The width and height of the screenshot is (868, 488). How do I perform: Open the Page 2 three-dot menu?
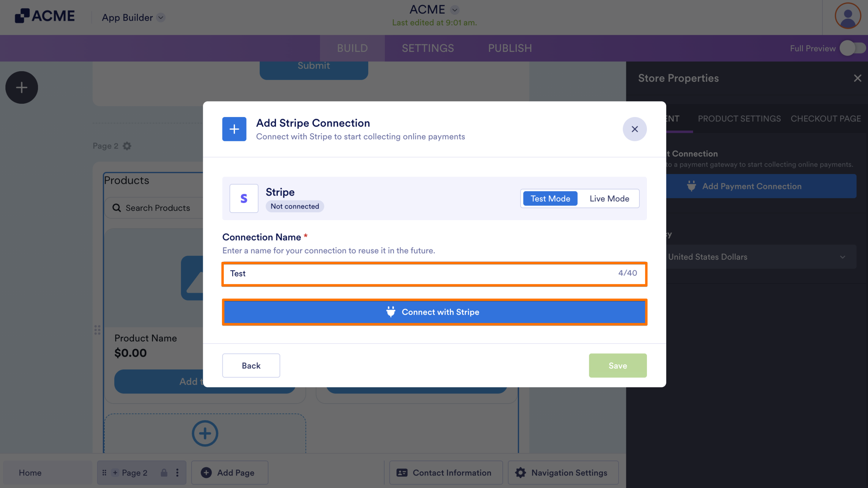[x=177, y=473]
